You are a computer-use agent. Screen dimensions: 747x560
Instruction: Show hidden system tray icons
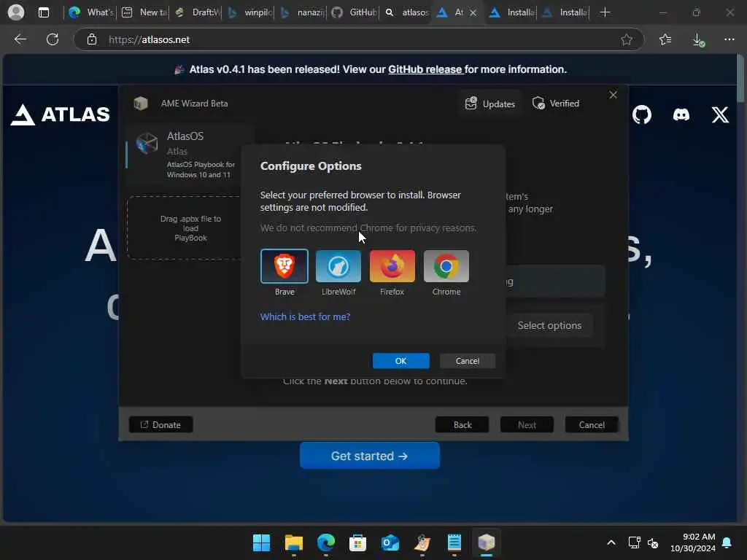pyautogui.click(x=611, y=542)
